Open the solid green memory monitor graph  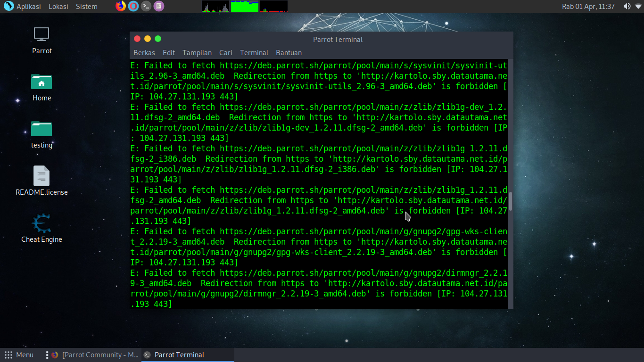(x=245, y=6)
